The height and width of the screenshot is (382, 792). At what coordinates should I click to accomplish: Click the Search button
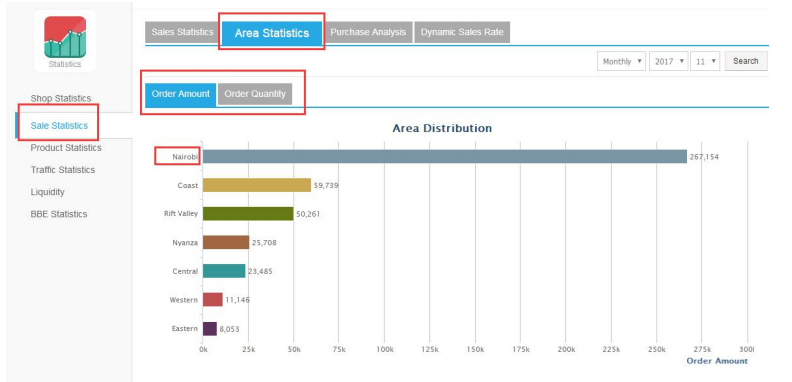point(746,61)
